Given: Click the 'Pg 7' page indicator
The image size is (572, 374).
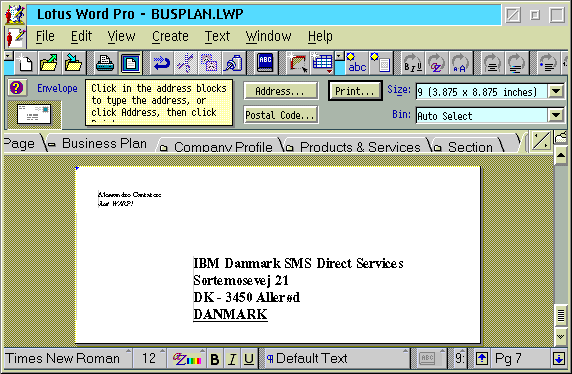Looking at the screenshot, I should pyautogui.click(x=520, y=358).
